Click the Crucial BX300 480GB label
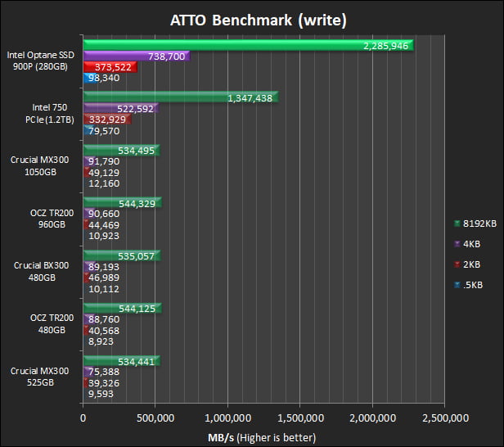Screen dimensions: 504x447 coord(42,272)
